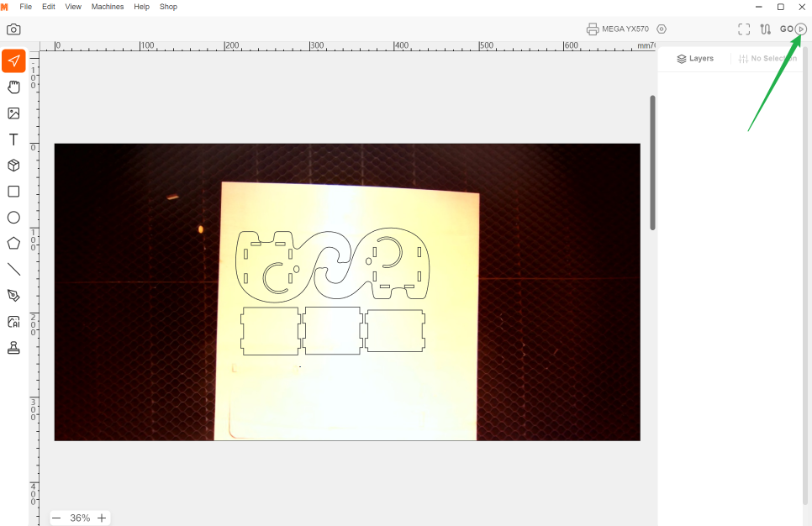Click the path route icon

click(x=766, y=29)
